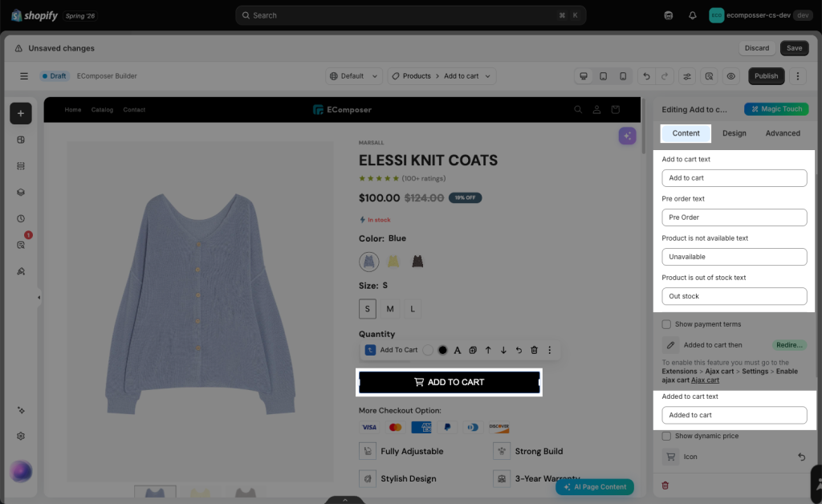
Task: Expand the bottom panel chevron
Action: 345,500
